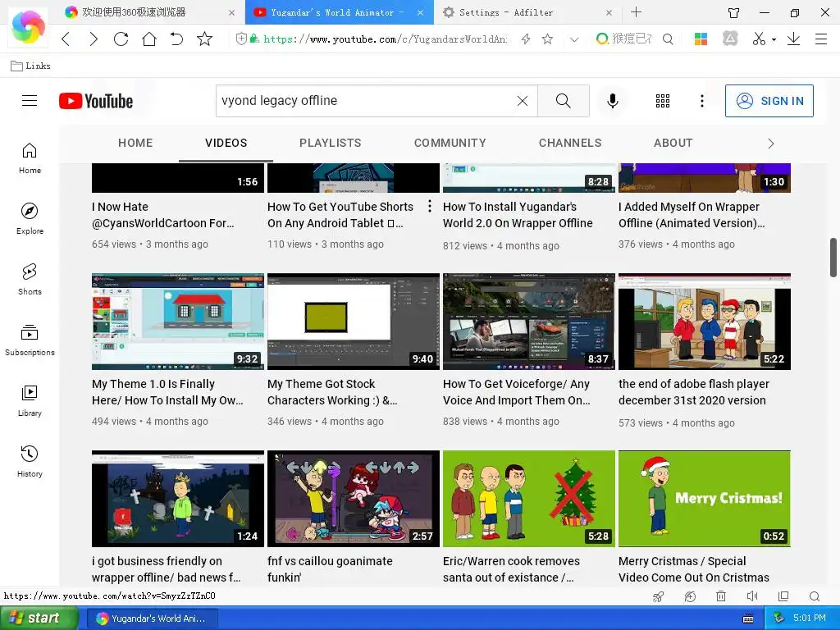Image resolution: width=840 pixels, height=630 pixels.
Task: Open 'the end of adobe flash player' title
Action: 694,392
